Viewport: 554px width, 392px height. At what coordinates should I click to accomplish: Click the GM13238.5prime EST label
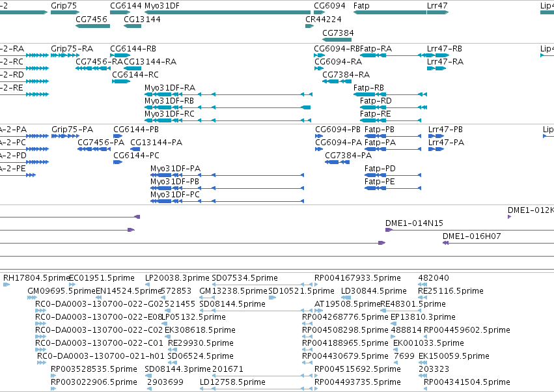[x=233, y=291]
